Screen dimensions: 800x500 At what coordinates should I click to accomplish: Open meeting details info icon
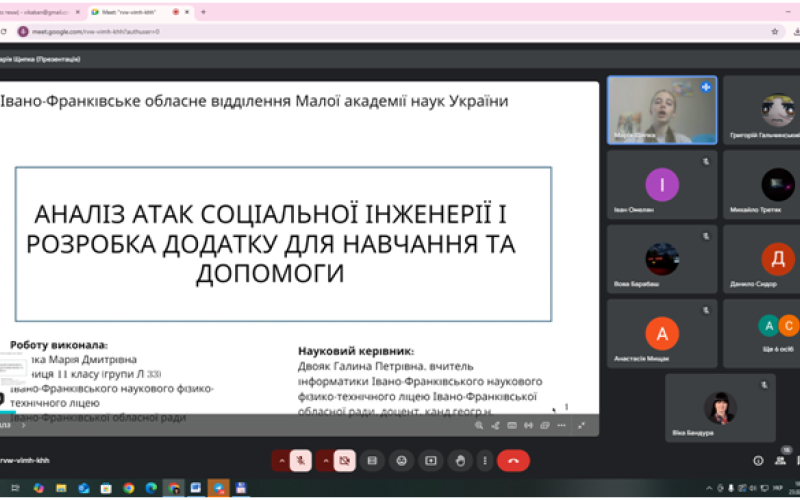[x=758, y=461]
